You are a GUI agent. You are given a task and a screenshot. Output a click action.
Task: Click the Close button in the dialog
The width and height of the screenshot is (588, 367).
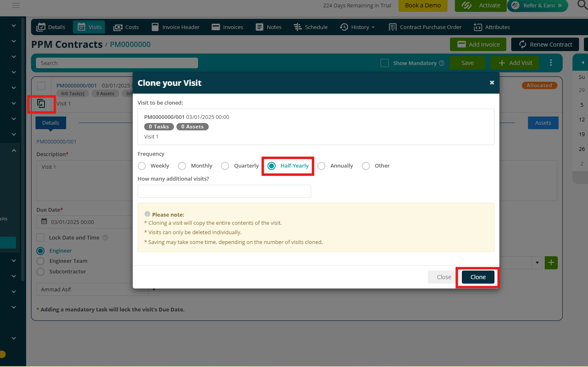click(x=444, y=277)
